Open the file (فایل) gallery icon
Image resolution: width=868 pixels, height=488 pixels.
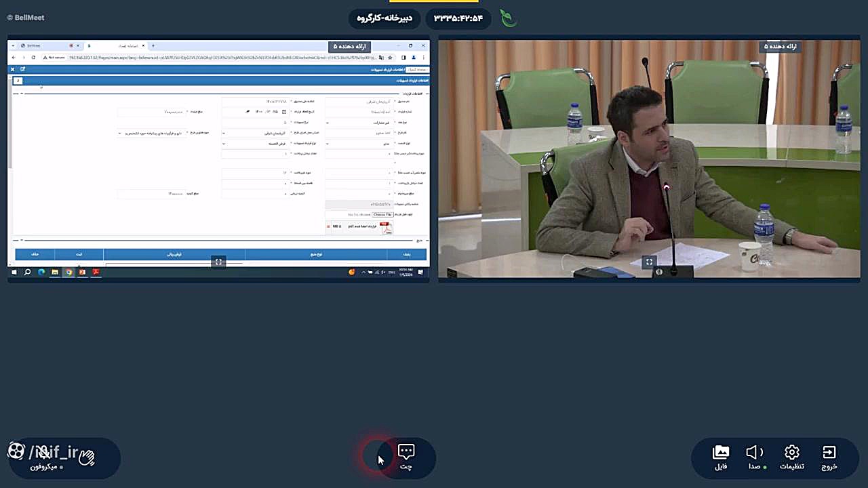[x=721, y=452]
